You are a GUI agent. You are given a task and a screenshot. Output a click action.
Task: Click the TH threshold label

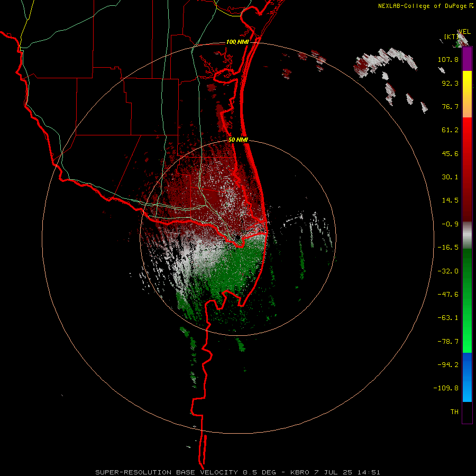pos(454,412)
